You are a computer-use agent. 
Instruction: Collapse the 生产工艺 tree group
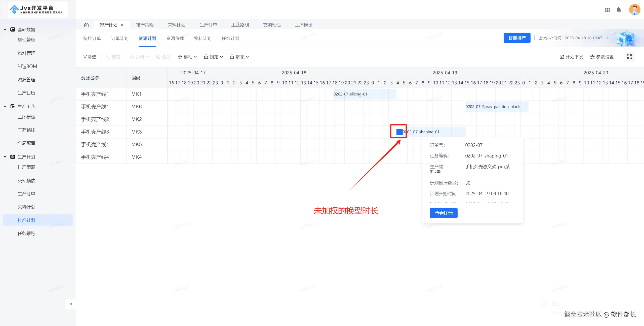[5, 107]
